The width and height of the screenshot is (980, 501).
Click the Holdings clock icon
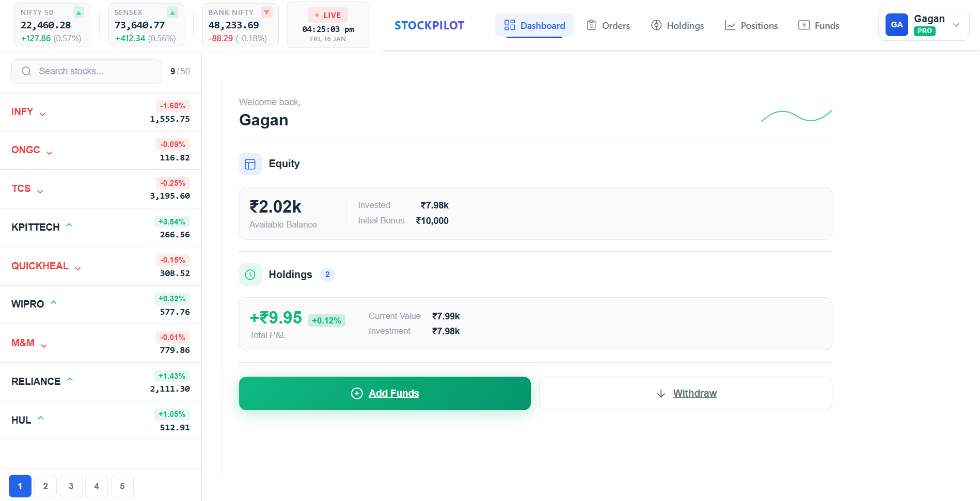coord(250,274)
